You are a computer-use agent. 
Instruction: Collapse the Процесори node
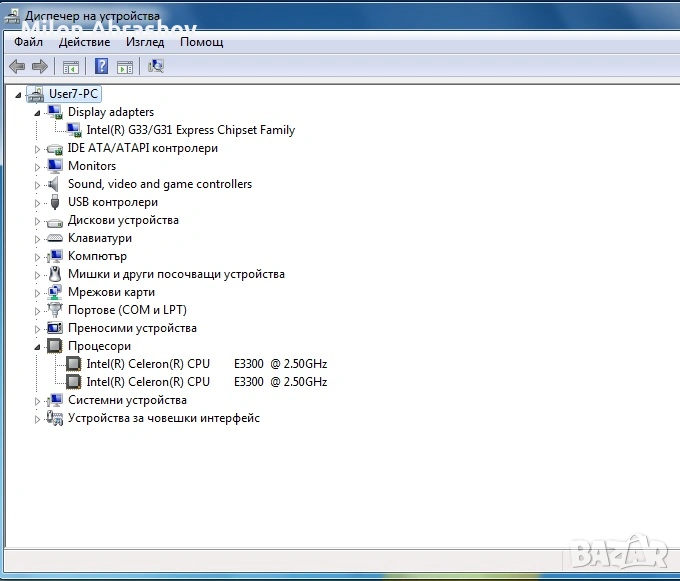(x=37, y=347)
